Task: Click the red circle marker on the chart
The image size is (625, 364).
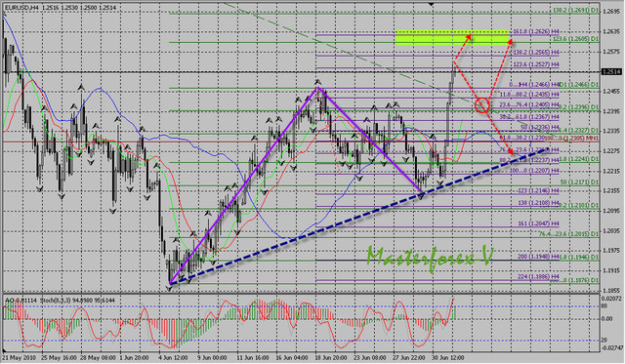Action: (x=482, y=105)
